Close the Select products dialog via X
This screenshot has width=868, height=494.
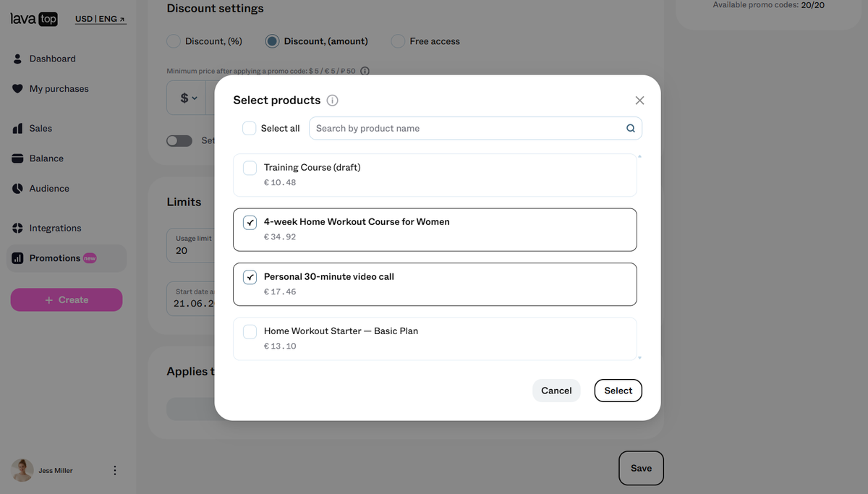point(639,101)
